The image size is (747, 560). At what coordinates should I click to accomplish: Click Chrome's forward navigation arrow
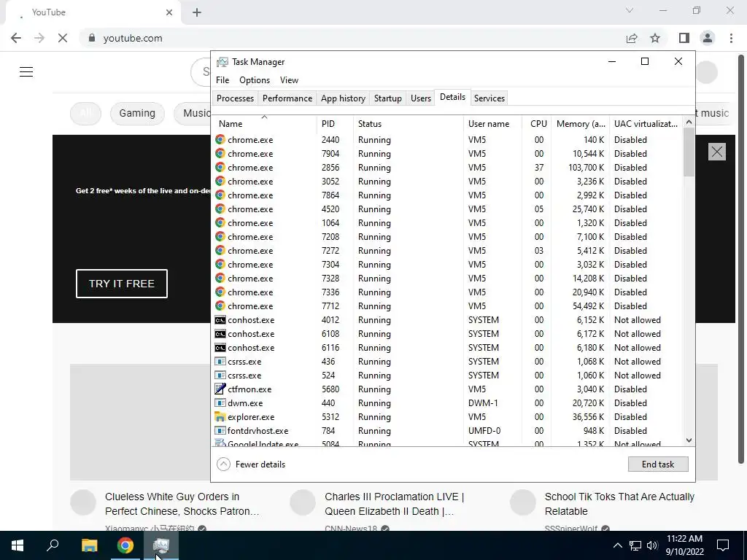pyautogui.click(x=39, y=38)
